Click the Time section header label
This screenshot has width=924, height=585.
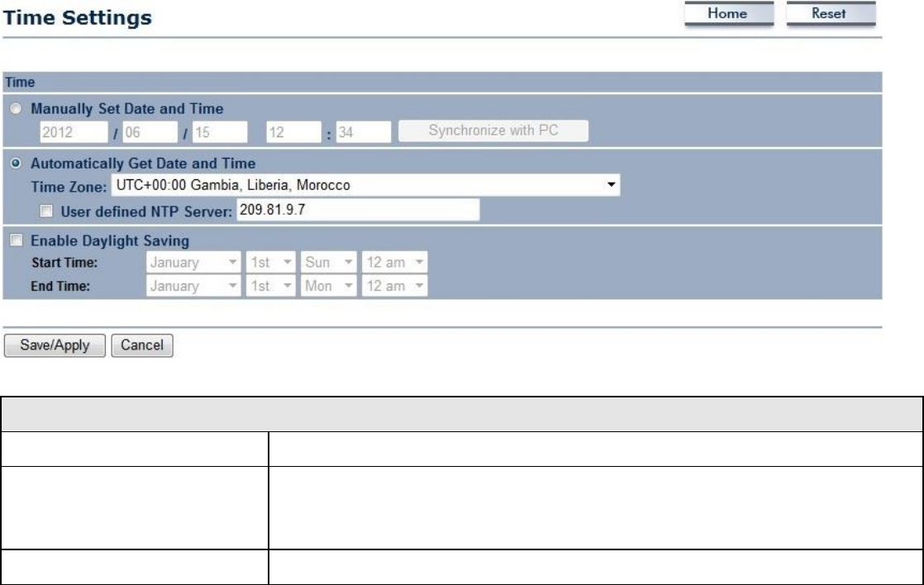point(20,83)
